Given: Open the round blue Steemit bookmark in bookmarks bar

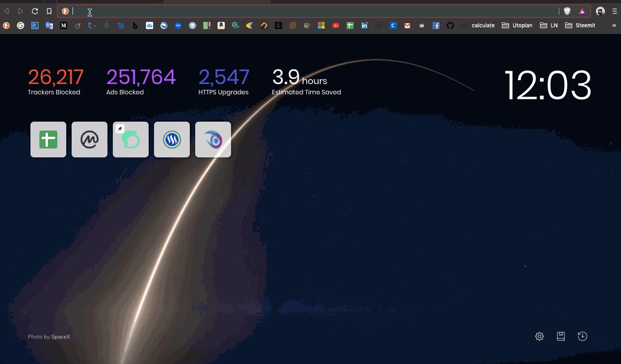Looking at the screenshot, I should tap(178, 25).
